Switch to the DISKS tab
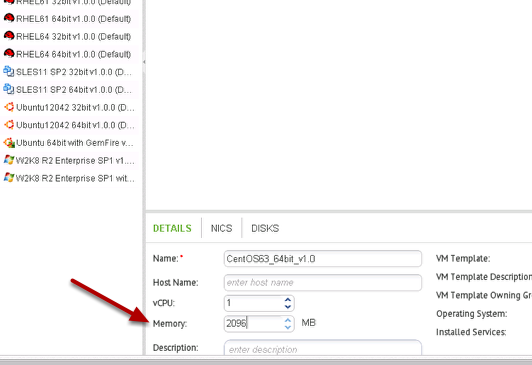 click(265, 228)
